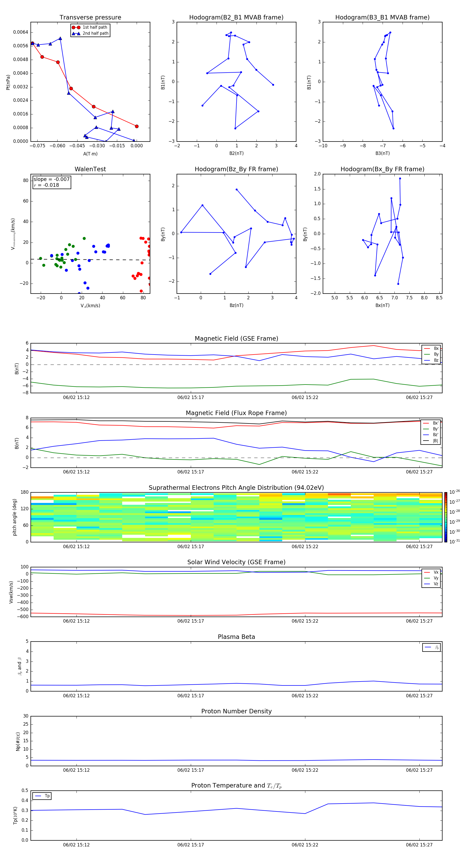Image resolution: width=473 pixels, height=868 pixels.
Task: Click the 'Hodogram(Bx_By FR frame)' title
Action: pos(382,169)
